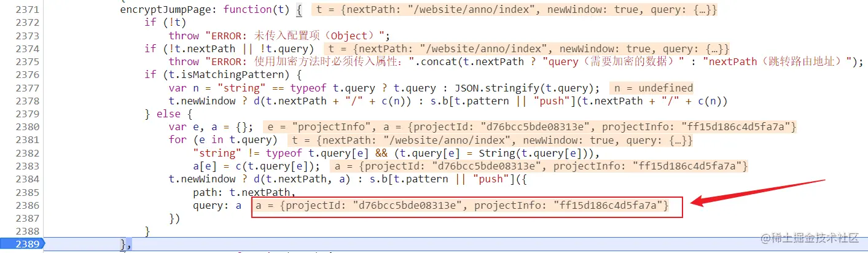Click inline a value beside "query: a"

tap(462, 205)
